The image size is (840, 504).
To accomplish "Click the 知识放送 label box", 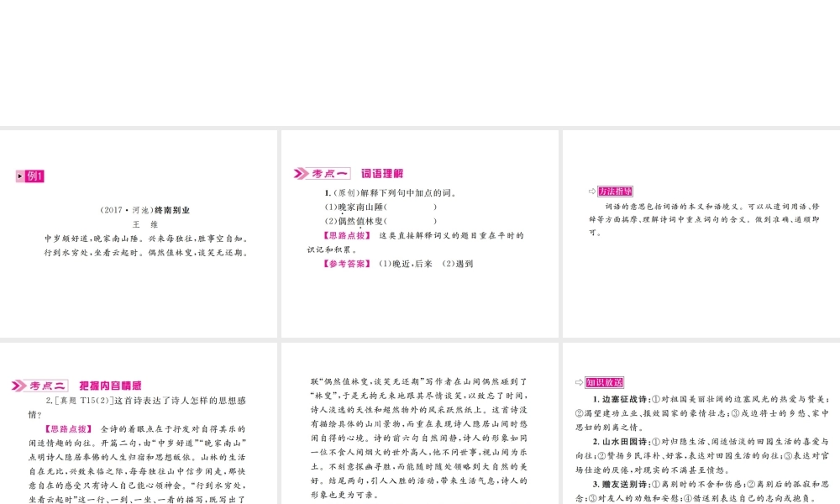I will click(x=604, y=382).
